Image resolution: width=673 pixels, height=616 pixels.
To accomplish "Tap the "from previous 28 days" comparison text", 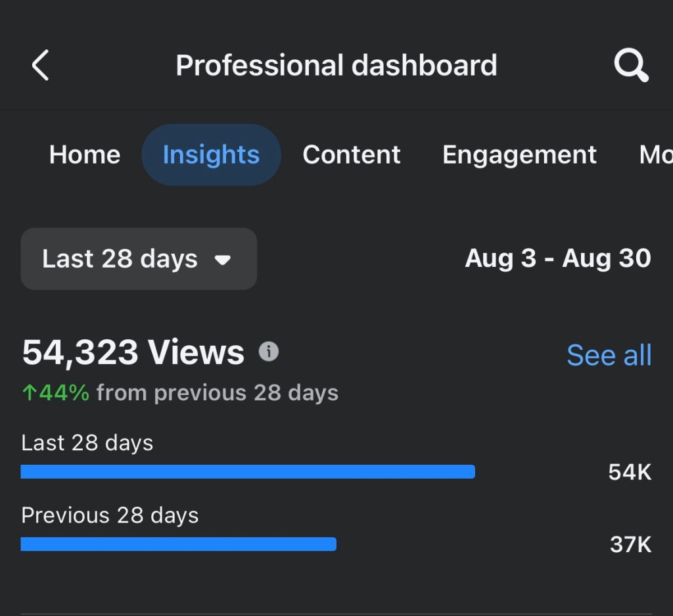I will point(218,393).
